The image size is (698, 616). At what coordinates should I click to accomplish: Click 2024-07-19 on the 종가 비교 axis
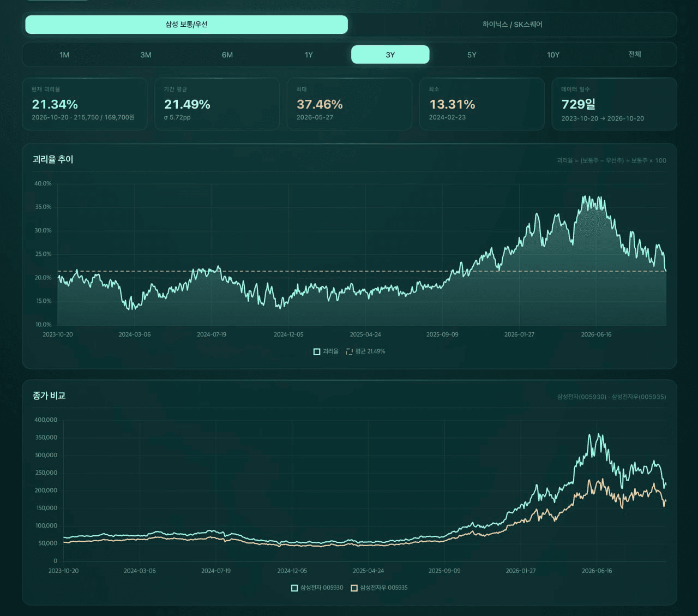216,571
